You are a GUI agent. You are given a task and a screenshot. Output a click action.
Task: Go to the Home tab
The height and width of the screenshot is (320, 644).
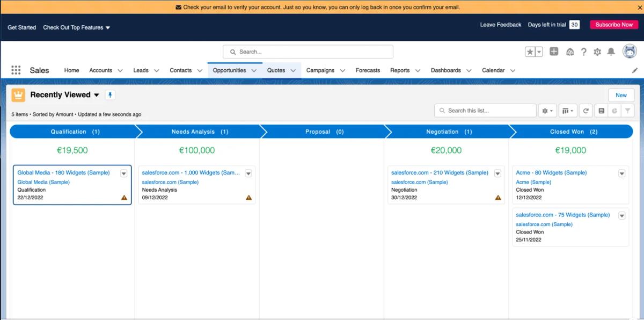click(71, 70)
